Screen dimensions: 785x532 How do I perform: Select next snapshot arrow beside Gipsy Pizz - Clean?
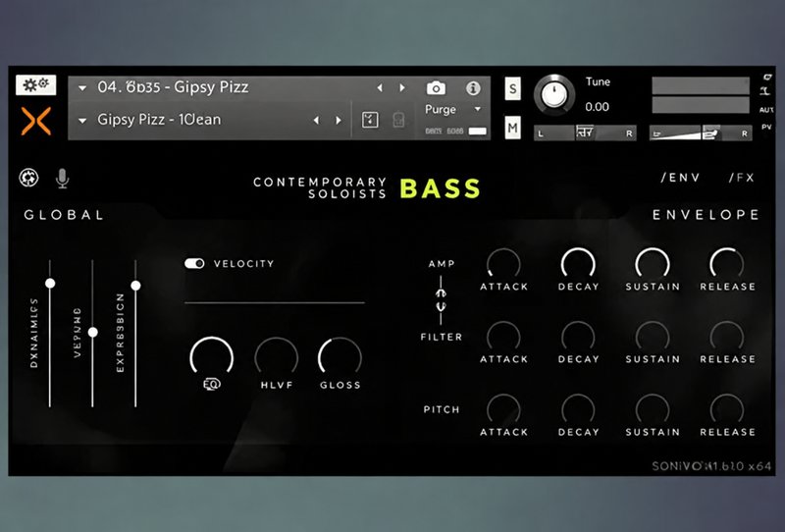pos(339,120)
